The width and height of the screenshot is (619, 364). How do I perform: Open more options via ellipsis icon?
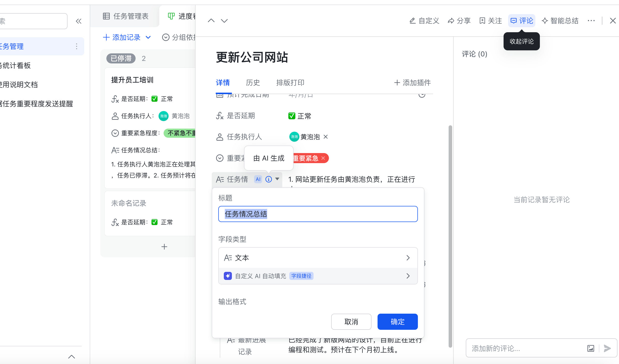click(x=591, y=21)
